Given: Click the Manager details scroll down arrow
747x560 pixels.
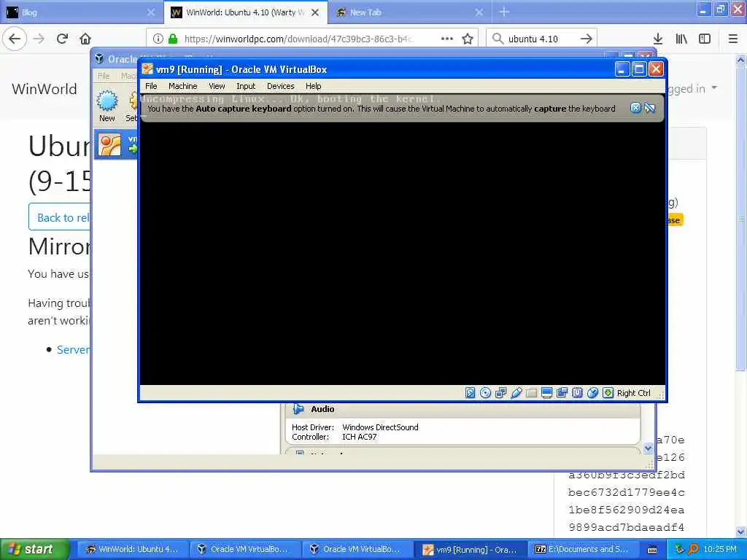Looking at the screenshot, I should tap(648, 448).
